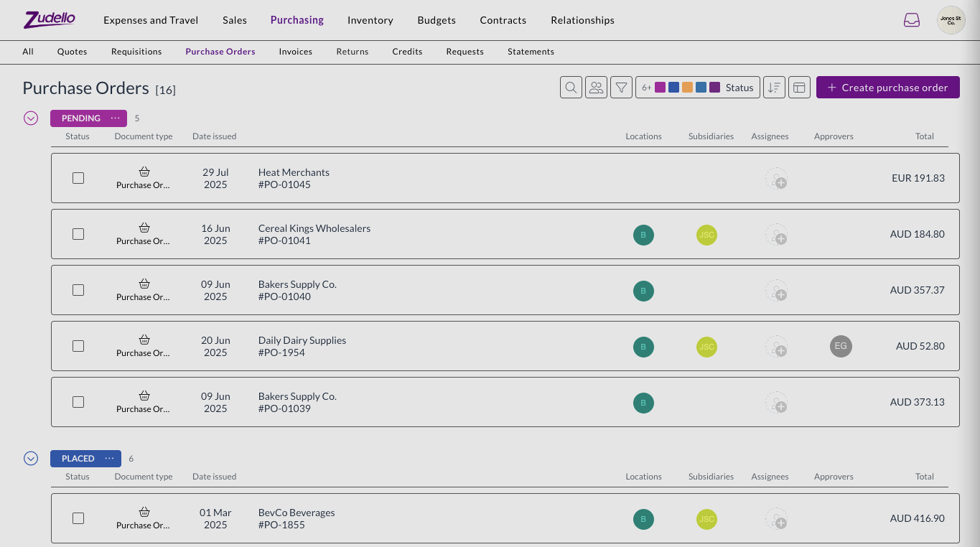This screenshot has height=547, width=980.
Task: Check the BevCo Beverages order checkbox
Action: coord(78,518)
